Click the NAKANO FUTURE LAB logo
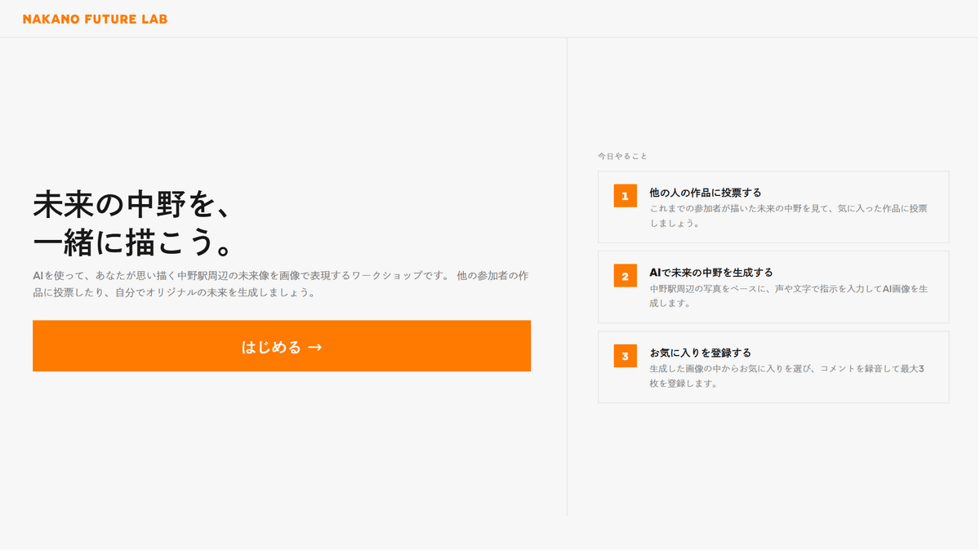The image size is (980, 551). click(x=95, y=19)
